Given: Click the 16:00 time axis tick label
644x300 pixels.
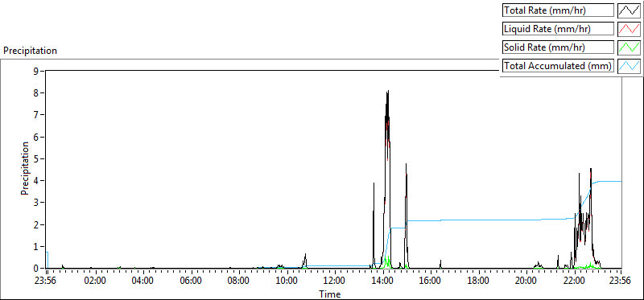Looking at the screenshot, I should pyautogui.click(x=431, y=282).
